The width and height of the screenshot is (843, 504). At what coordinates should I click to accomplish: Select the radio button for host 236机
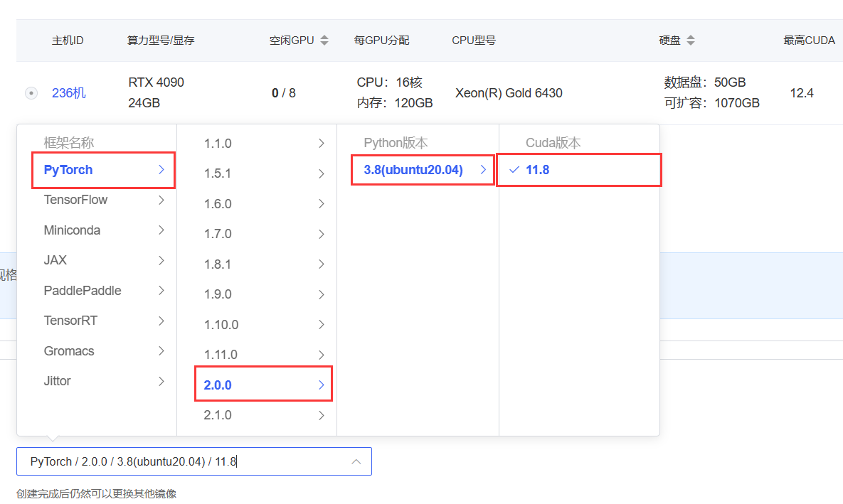pyautogui.click(x=31, y=93)
